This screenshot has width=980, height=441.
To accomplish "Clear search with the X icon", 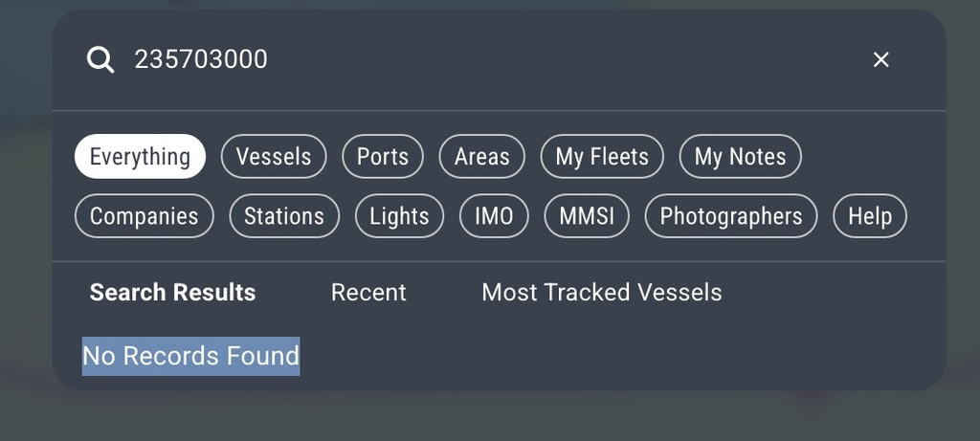I will [880, 60].
